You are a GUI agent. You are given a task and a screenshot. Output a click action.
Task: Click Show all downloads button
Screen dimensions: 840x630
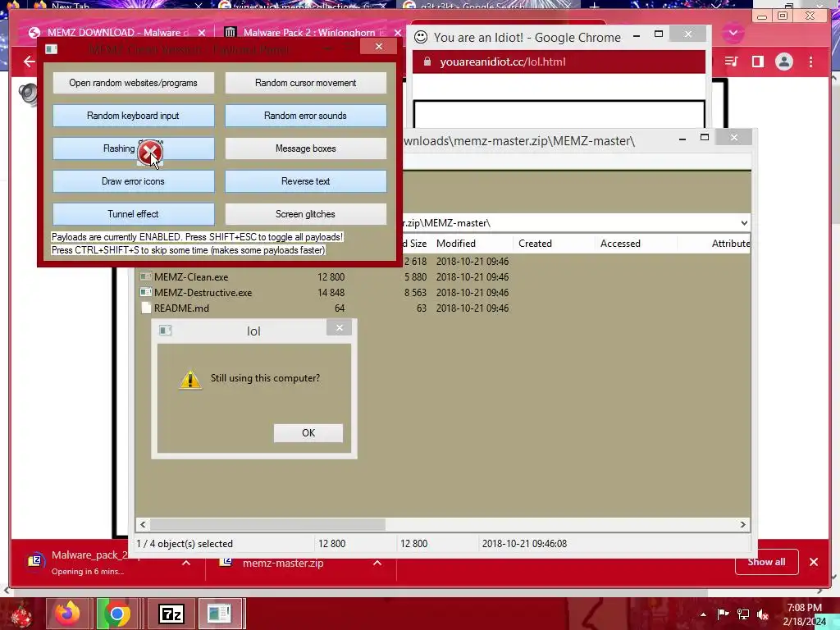tap(767, 562)
